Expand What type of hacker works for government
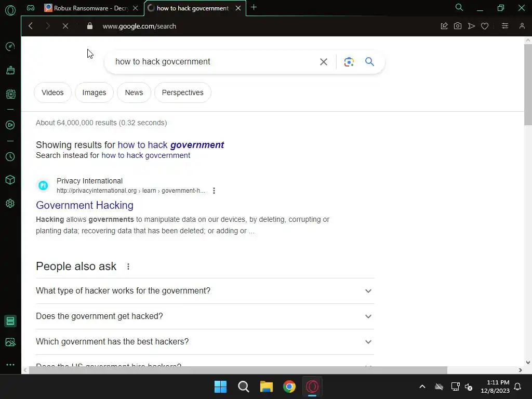The width and height of the screenshot is (532, 399). click(205, 291)
